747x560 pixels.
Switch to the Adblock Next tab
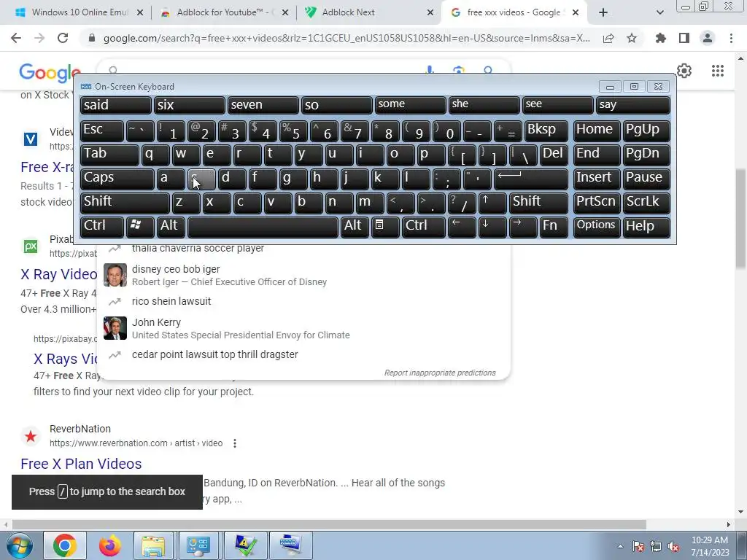[367, 12]
